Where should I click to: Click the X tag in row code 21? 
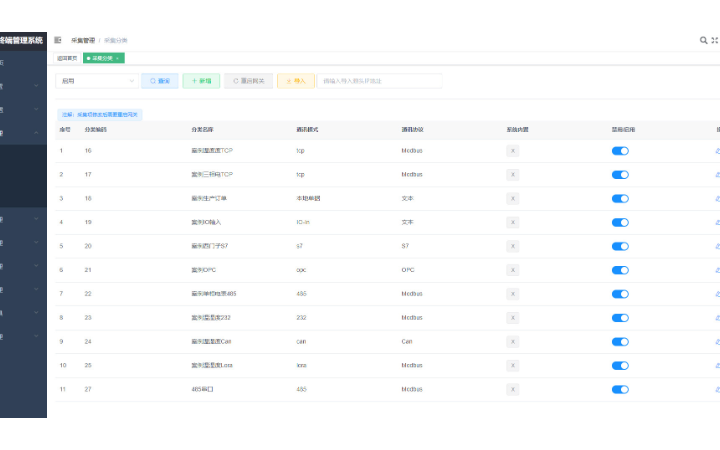point(512,270)
